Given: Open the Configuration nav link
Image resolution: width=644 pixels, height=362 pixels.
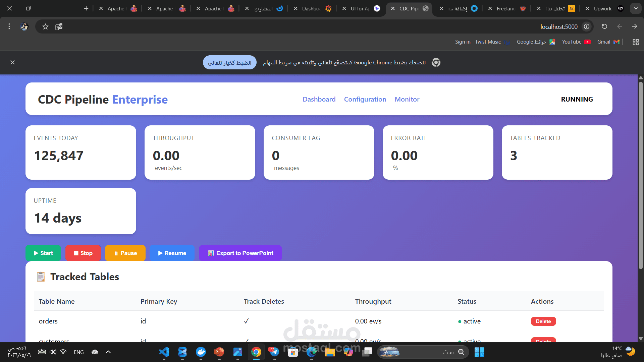Looking at the screenshot, I should (365, 99).
